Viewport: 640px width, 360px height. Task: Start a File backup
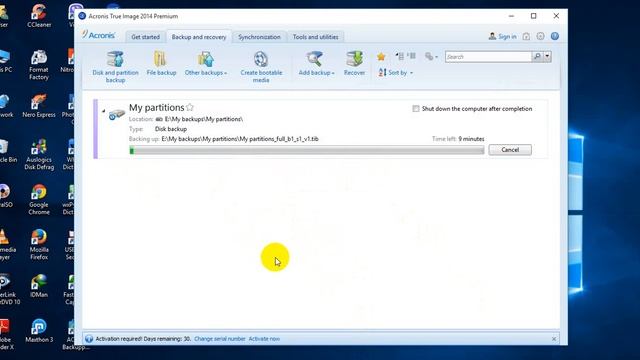pyautogui.click(x=161, y=64)
